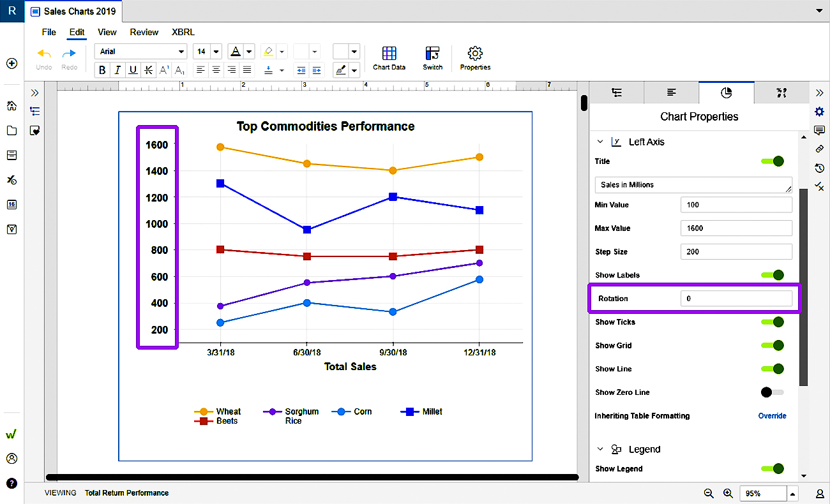Toggle off the Show Grid switch
Screen dimensions: 830x504
coord(773,345)
